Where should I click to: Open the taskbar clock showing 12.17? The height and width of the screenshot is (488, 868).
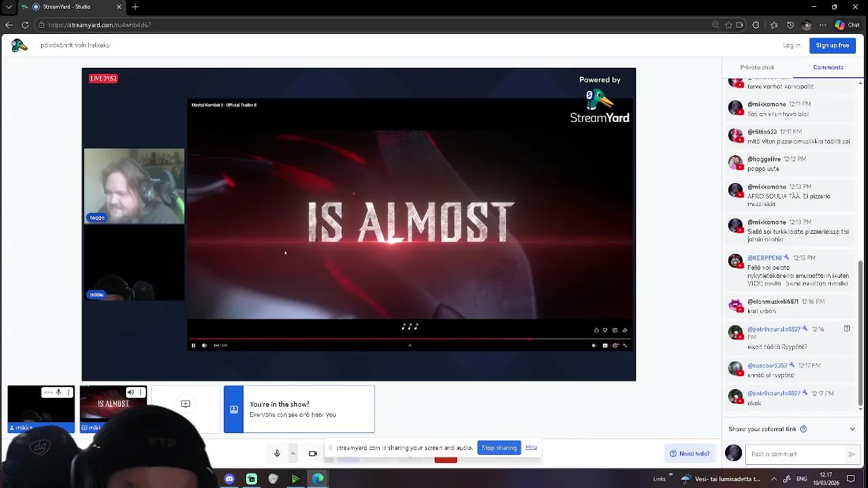[x=826, y=479]
